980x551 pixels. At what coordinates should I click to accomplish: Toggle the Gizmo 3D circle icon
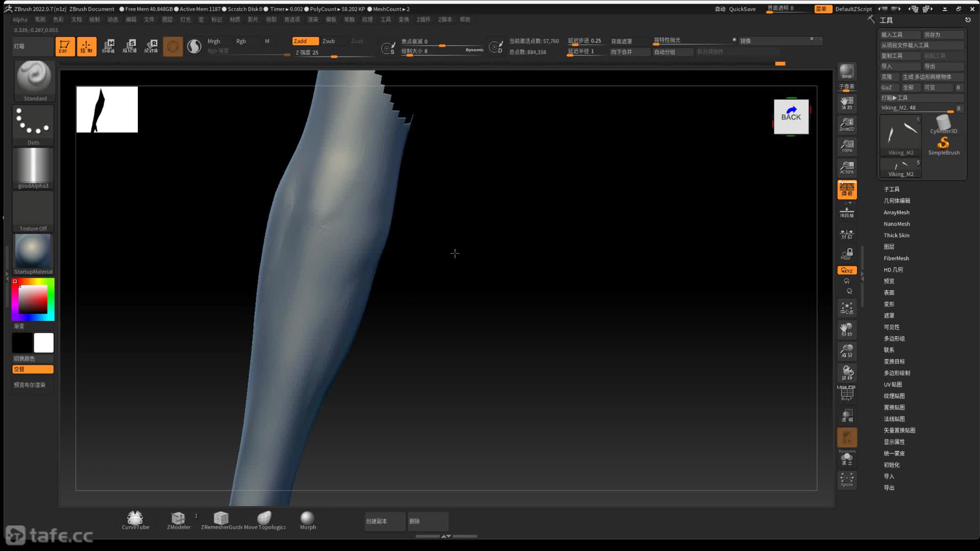click(x=173, y=46)
